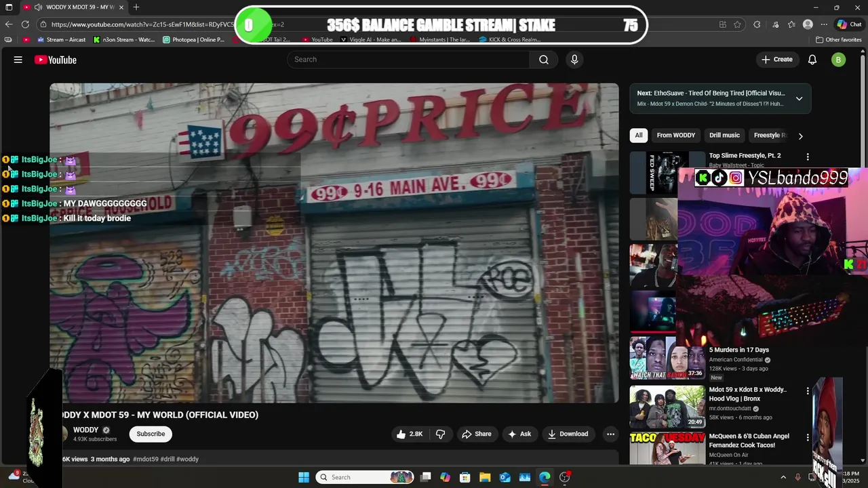Open Windows Start menu
This screenshot has width=868, height=488.
pyautogui.click(x=304, y=477)
